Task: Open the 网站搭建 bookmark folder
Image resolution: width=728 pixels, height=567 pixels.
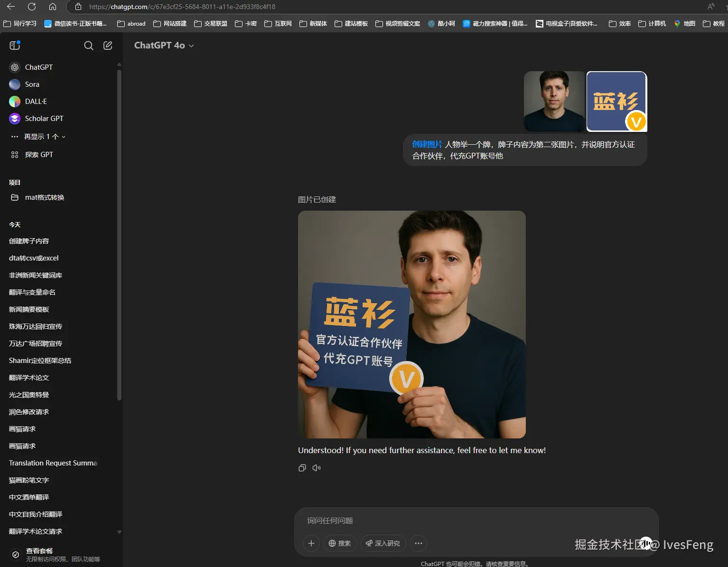Action: point(170,24)
